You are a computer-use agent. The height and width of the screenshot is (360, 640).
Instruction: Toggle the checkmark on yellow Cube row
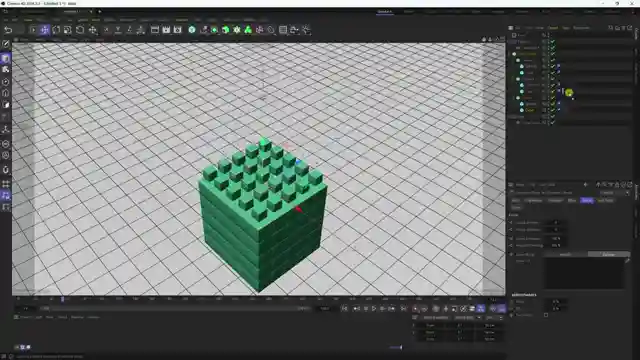coord(553,110)
